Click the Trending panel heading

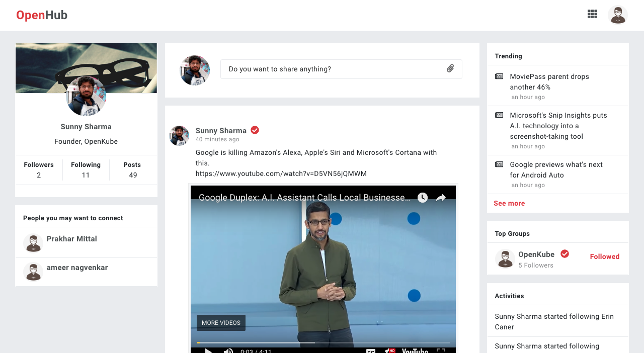coord(508,56)
